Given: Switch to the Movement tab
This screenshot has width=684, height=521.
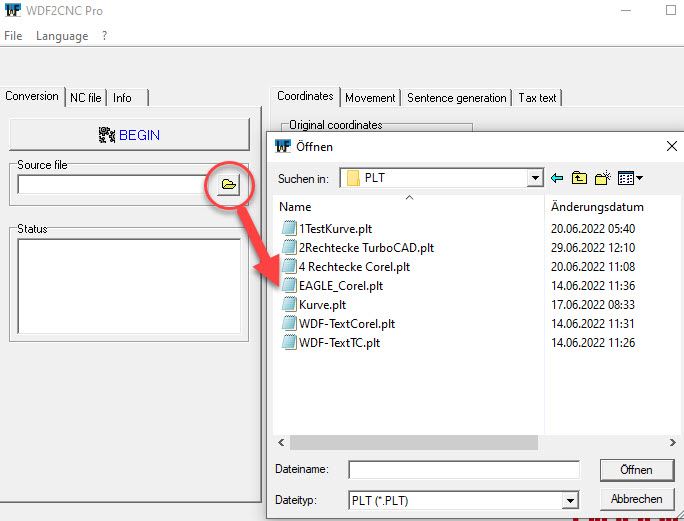Looking at the screenshot, I should [x=370, y=98].
